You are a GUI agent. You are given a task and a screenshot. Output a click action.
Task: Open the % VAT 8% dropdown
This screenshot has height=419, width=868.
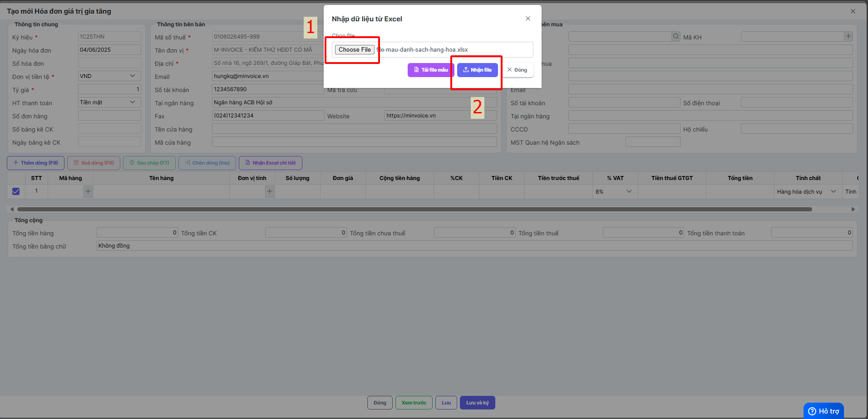tap(615, 191)
